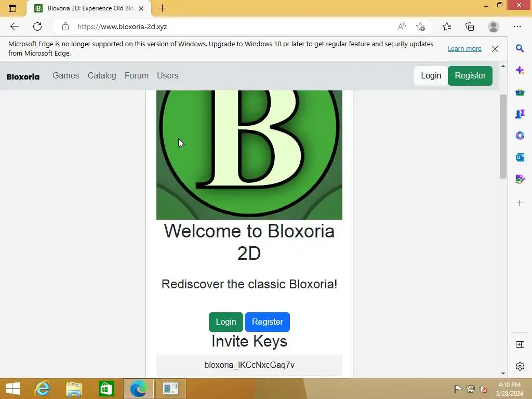
Task: Click the blue Register button below tagline
Action: 268,322
